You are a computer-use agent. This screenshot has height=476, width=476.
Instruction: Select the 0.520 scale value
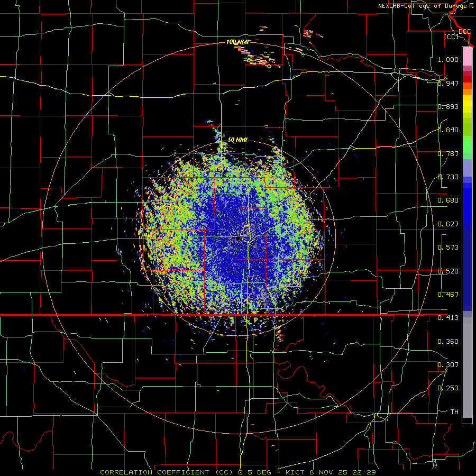(448, 271)
